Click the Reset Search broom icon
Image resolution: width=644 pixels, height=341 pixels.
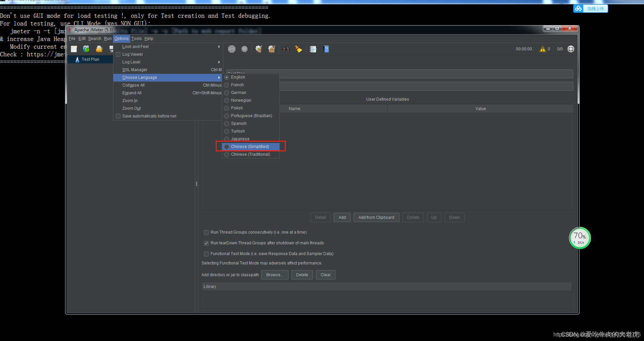click(299, 49)
